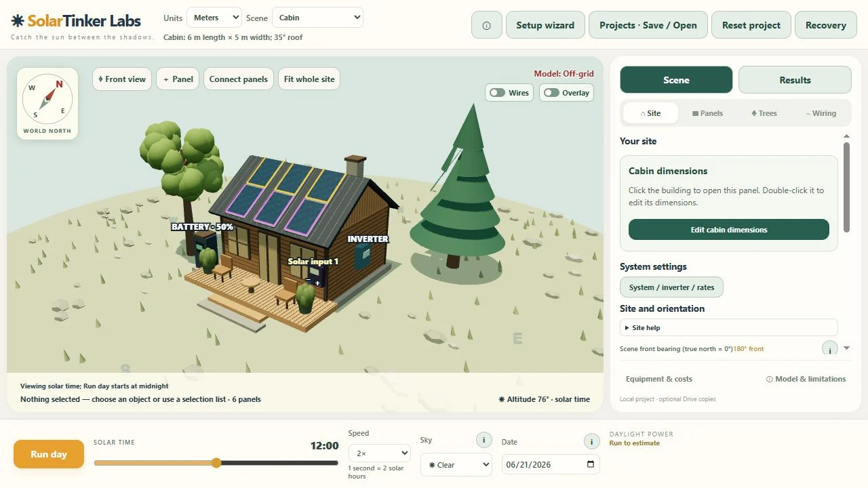Open the Sky dropdown showing Clear
Viewport: 868px width, 488px height.
click(x=456, y=465)
